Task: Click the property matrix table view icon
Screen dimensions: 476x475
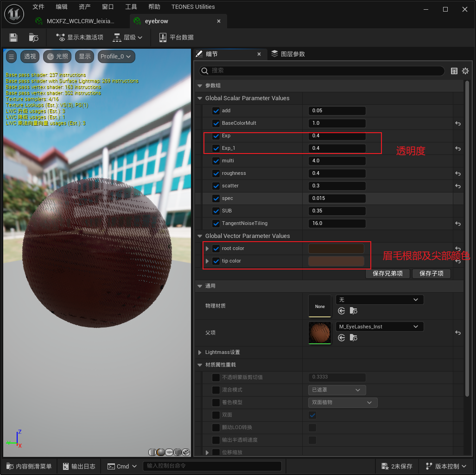Action: click(x=454, y=71)
